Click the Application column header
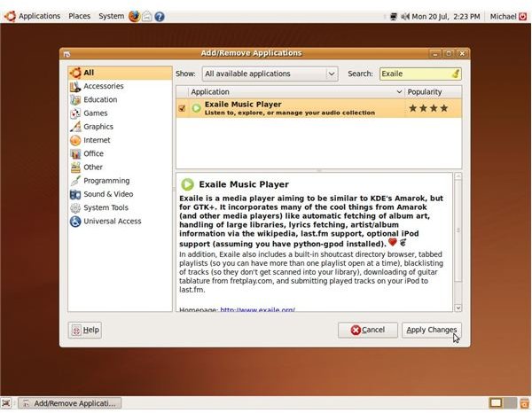Viewport: 532px width, 413px height. pyautogui.click(x=295, y=92)
